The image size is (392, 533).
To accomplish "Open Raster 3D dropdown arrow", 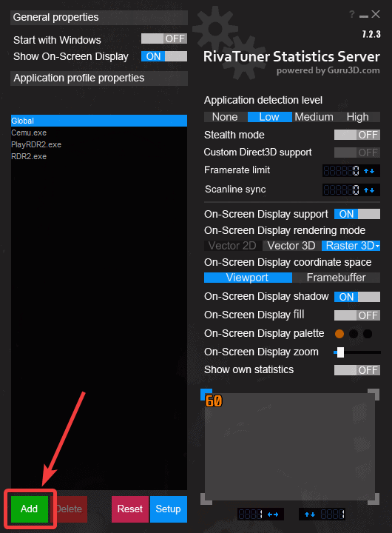I will coord(377,246).
